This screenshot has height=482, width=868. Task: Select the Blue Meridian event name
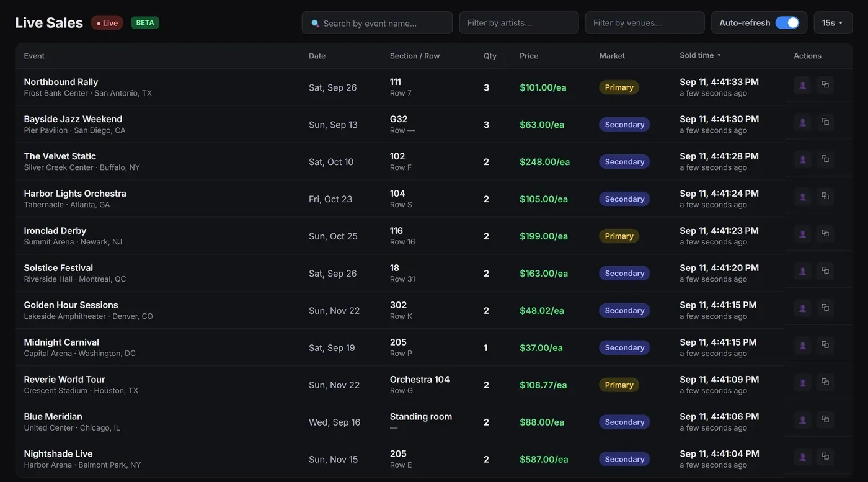(53, 417)
